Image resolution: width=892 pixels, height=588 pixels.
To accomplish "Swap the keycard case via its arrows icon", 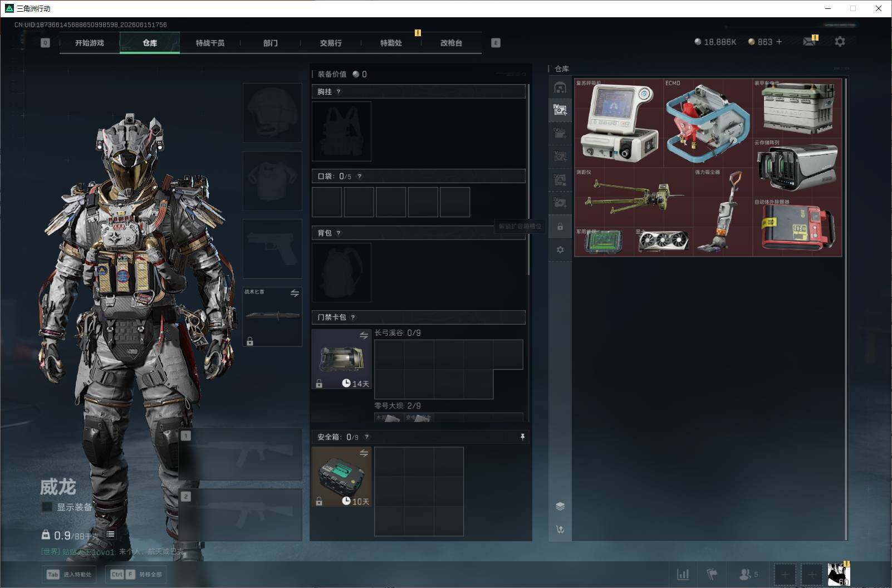I will pyautogui.click(x=364, y=335).
